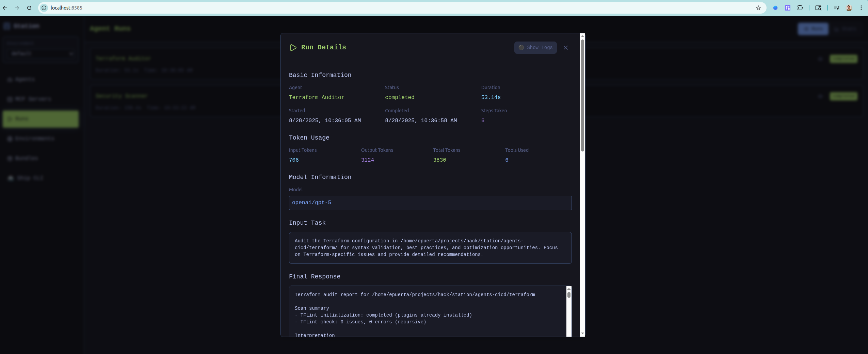Click the Total Tokens value 3830

point(439,160)
